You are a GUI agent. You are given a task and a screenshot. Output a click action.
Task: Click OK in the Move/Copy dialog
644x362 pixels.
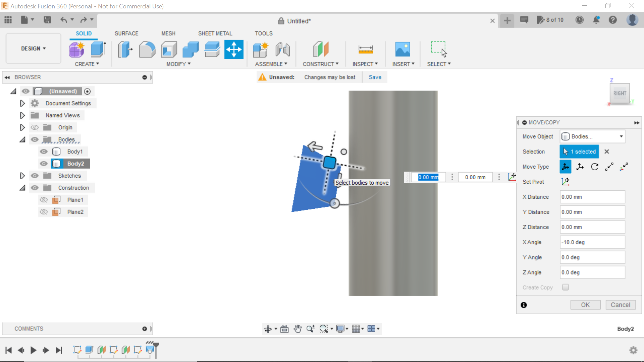tap(585, 305)
